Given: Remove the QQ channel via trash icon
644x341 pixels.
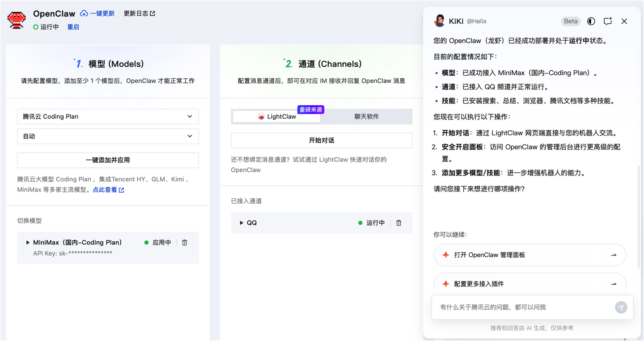Looking at the screenshot, I should (x=398, y=222).
